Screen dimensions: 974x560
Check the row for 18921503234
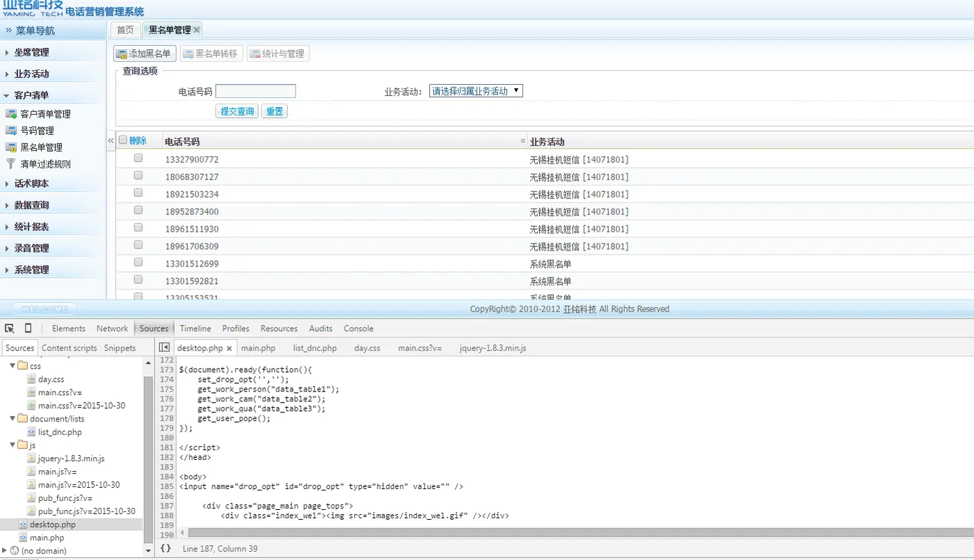click(x=138, y=193)
